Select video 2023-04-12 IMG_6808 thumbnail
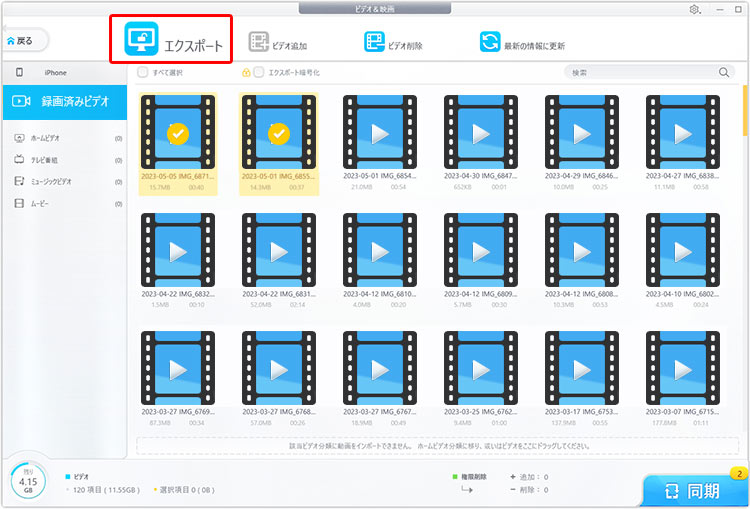The image size is (750, 509). tap(582, 250)
